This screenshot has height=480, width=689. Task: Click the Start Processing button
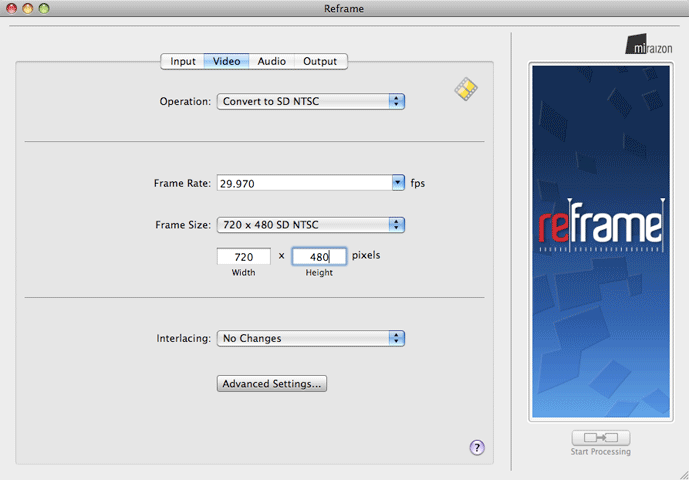pos(601,438)
